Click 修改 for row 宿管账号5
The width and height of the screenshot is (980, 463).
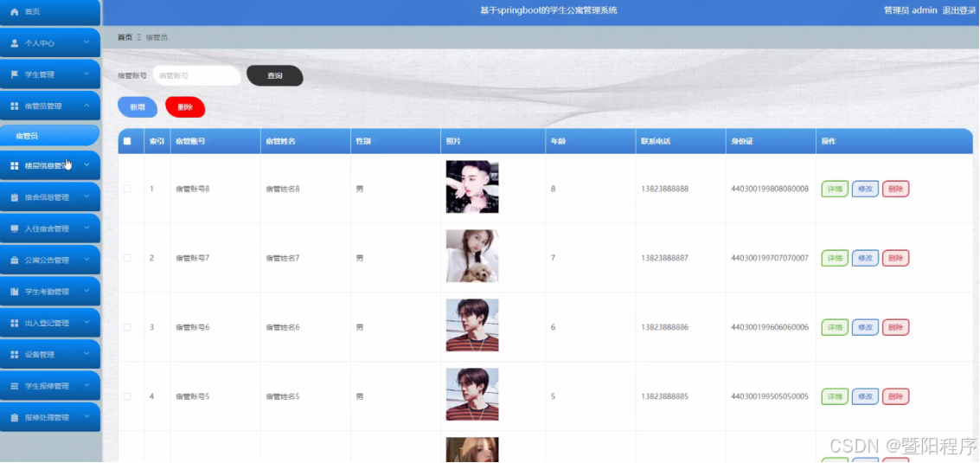(865, 396)
